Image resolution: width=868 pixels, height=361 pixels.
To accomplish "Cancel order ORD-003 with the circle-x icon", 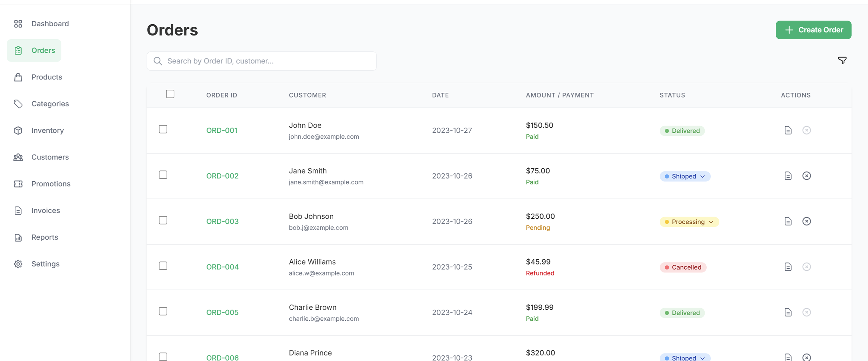I will click(x=806, y=221).
